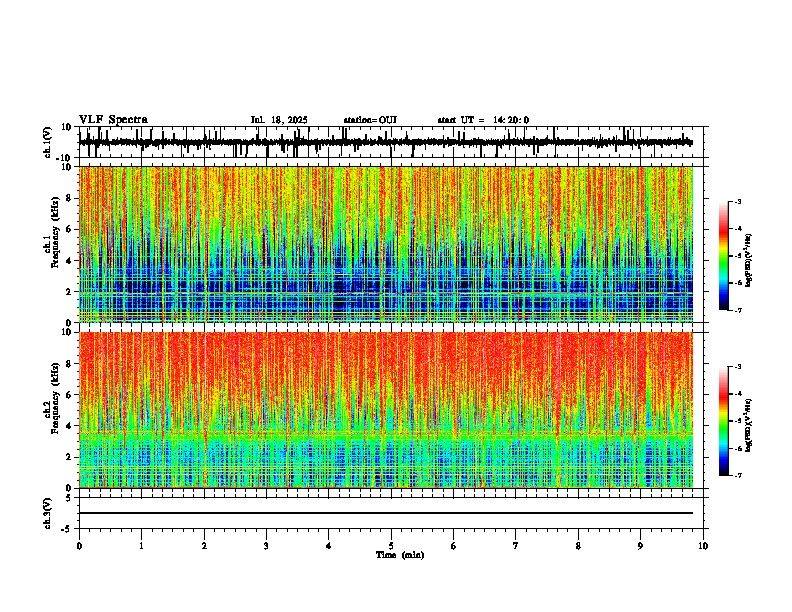Click the "ch.1(V)" vertical axis label
792x612 pixels.
tap(48, 142)
